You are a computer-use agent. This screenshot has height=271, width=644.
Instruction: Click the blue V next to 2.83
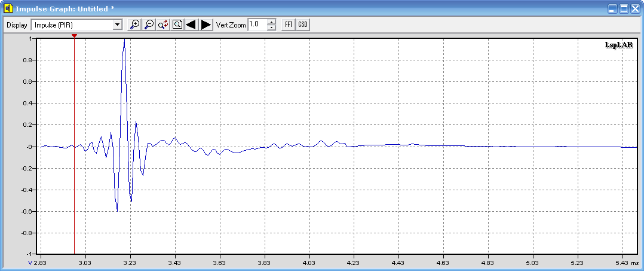point(30,263)
